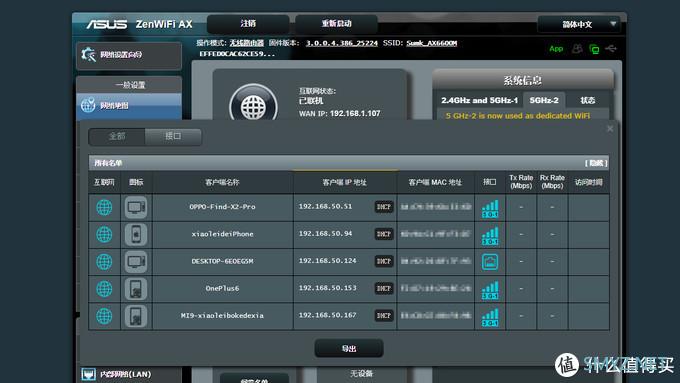Click DHCP badge for 192.168.50.167
The height and width of the screenshot is (383, 680).
[x=384, y=316]
